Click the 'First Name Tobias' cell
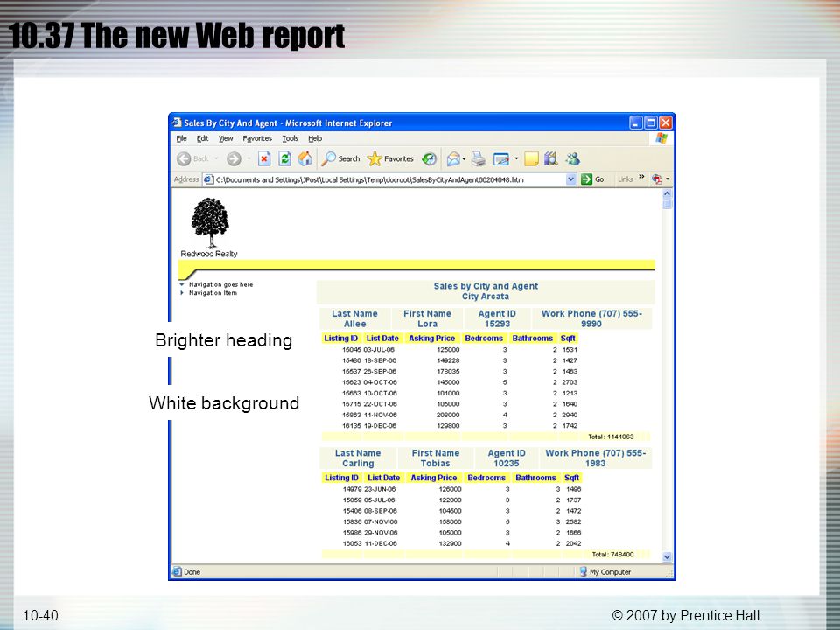The image size is (840, 630). (x=436, y=458)
